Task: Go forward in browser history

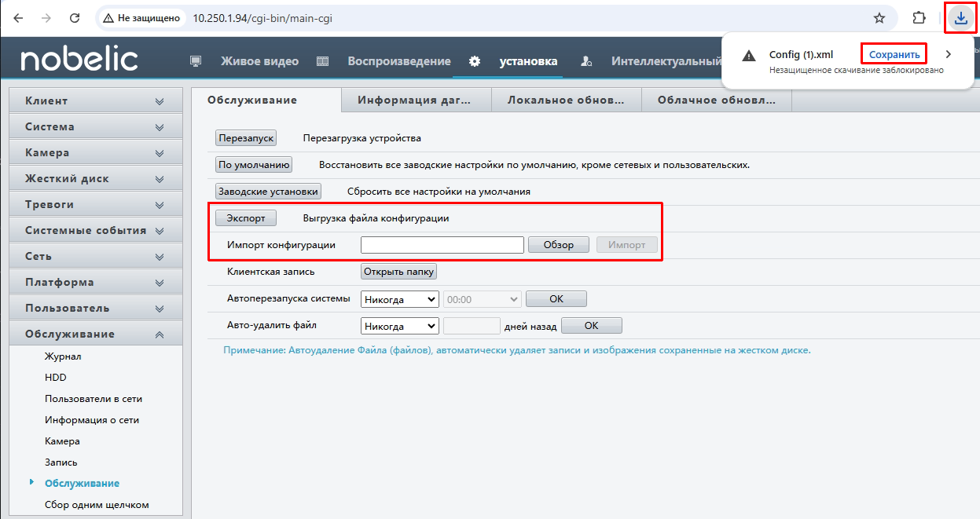Action: pyautogui.click(x=46, y=17)
